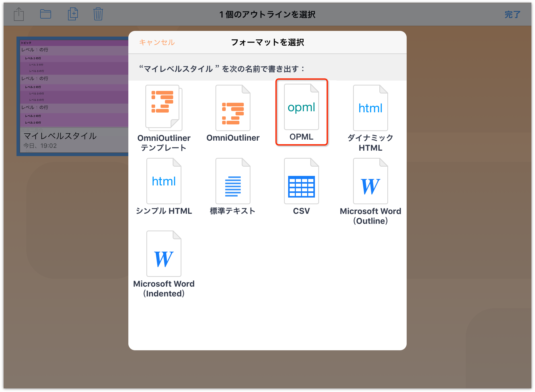The image size is (535, 392).
Task: Select Microsoft Word (Outline) format
Action: 371,192
